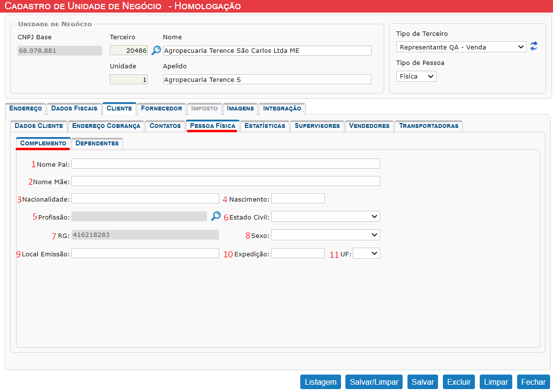Click the Terceiro code field with 20486
This screenshot has height=392, width=553.
coord(129,50)
